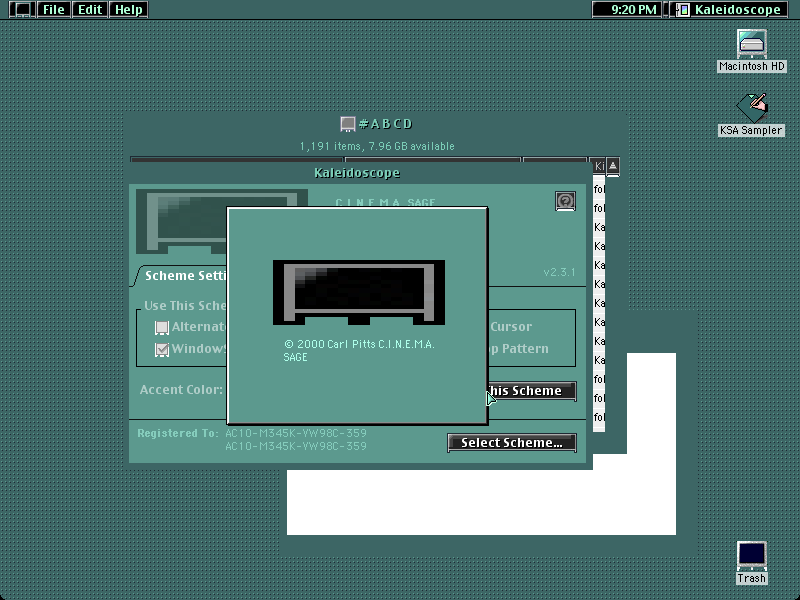Click the #ABCD window title drive icon
The width and height of the screenshot is (800, 600).
point(347,124)
